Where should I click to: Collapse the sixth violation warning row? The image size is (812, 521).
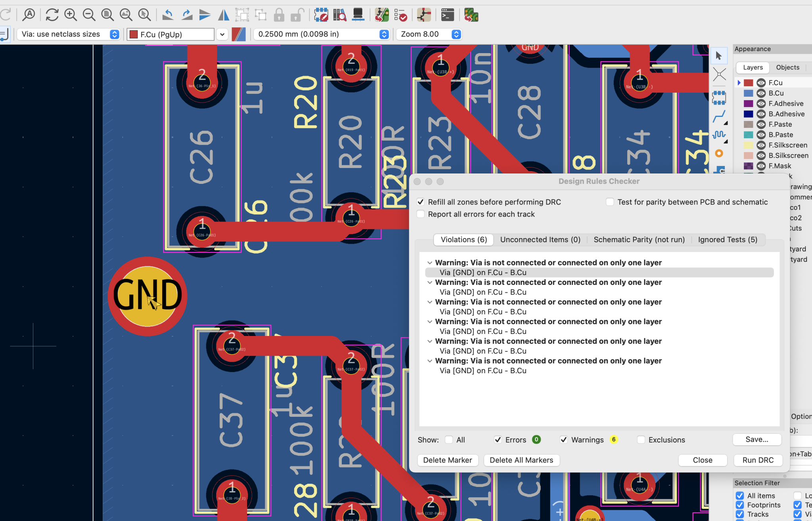[x=430, y=361]
